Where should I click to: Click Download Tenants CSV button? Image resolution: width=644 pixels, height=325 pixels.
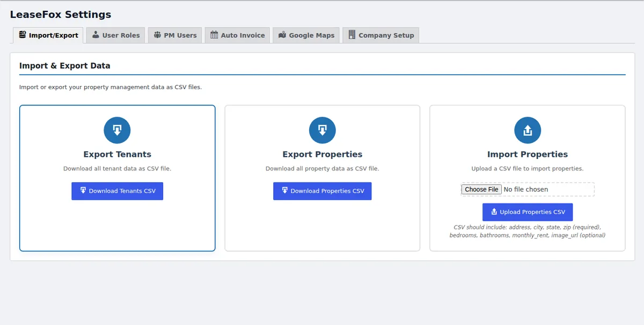(117, 191)
